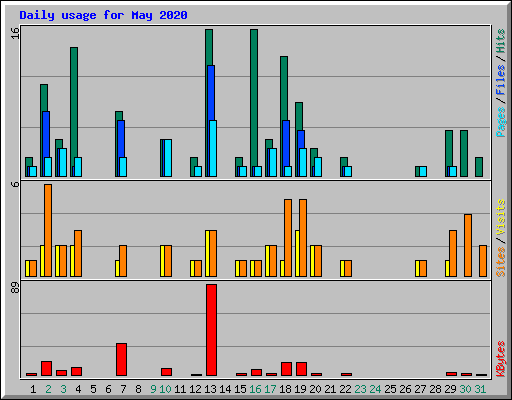This screenshot has width=512, height=400.
Task: Click the Visits legend label
Action: click(x=501, y=218)
